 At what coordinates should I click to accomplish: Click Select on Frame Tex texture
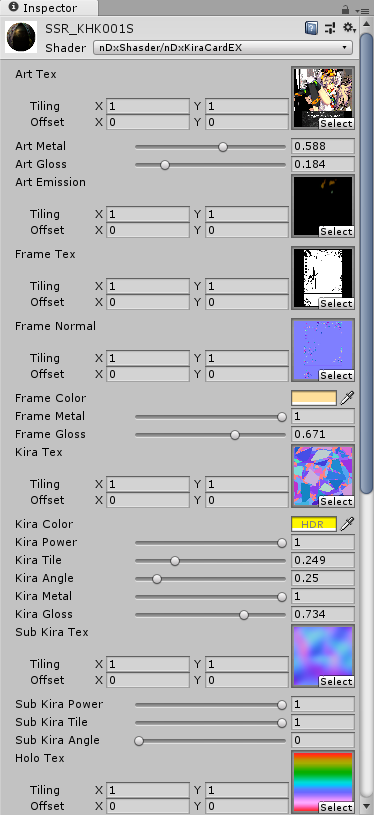pos(336,304)
